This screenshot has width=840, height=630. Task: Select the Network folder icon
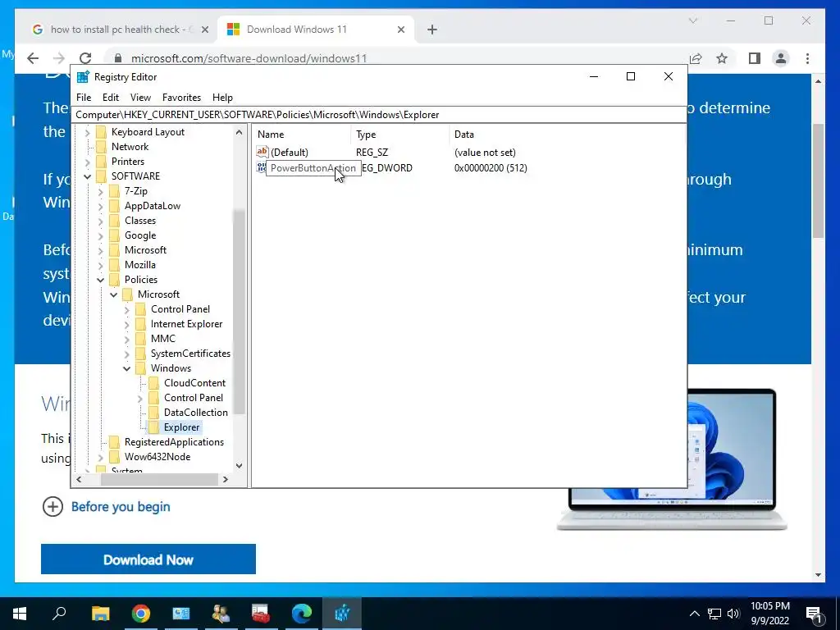[101, 147]
